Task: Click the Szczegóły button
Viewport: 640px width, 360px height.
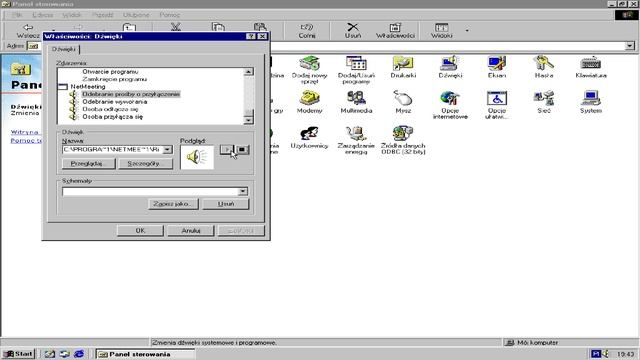Action: (145, 164)
